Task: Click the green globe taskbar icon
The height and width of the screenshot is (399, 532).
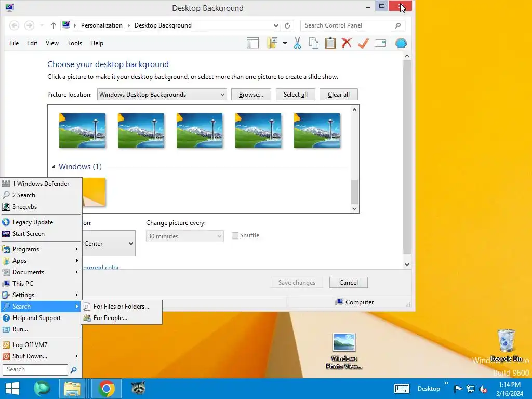Action: pyautogui.click(x=42, y=389)
